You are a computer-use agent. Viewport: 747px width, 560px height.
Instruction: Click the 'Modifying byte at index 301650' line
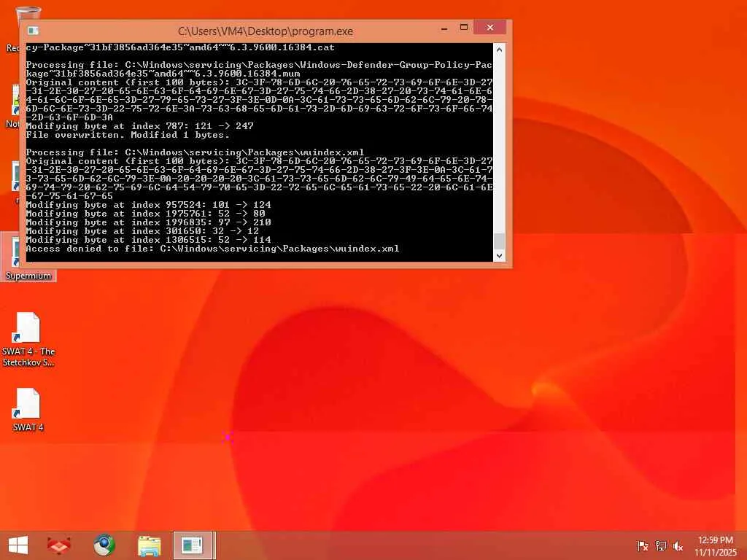pyautogui.click(x=142, y=231)
